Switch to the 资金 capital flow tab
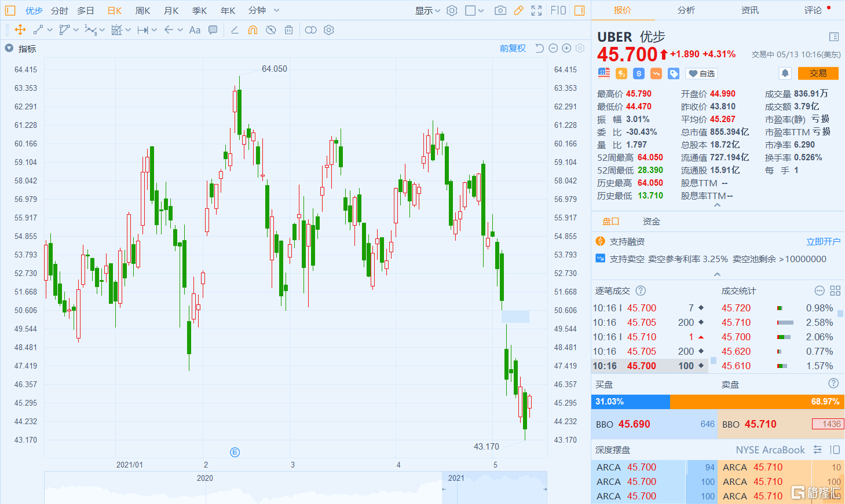 click(652, 222)
